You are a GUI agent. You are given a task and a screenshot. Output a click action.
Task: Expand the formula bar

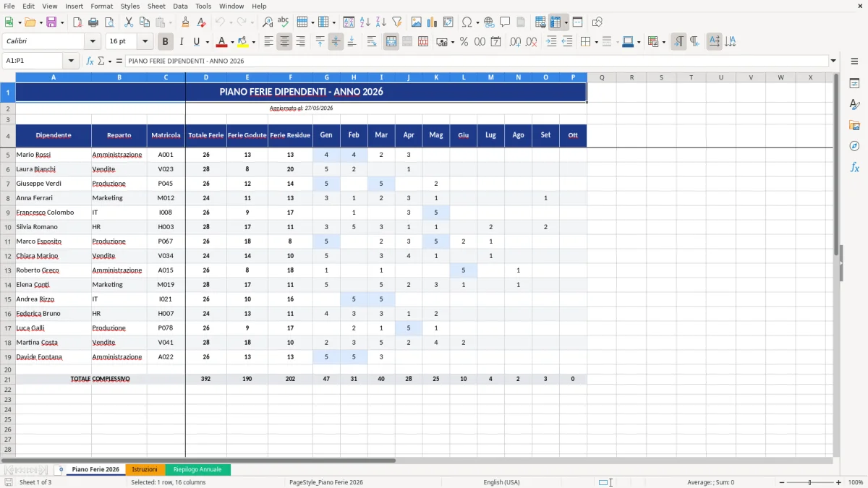(833, 61)
